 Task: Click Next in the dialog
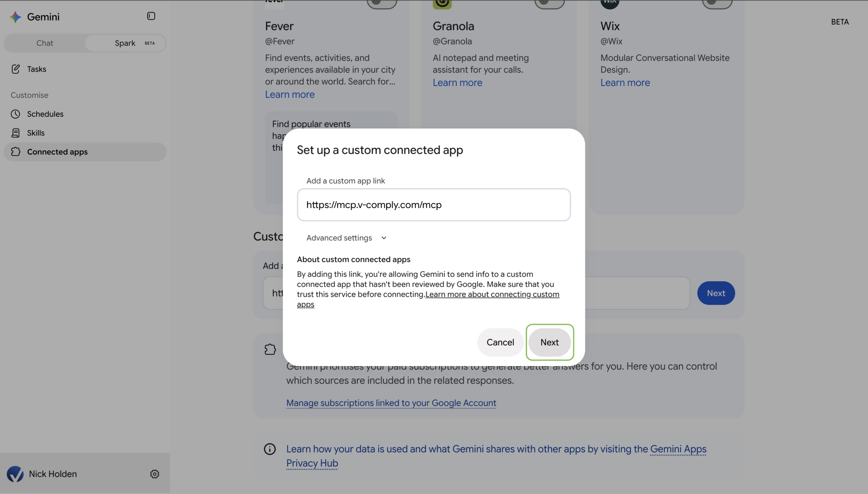(550, 342)
